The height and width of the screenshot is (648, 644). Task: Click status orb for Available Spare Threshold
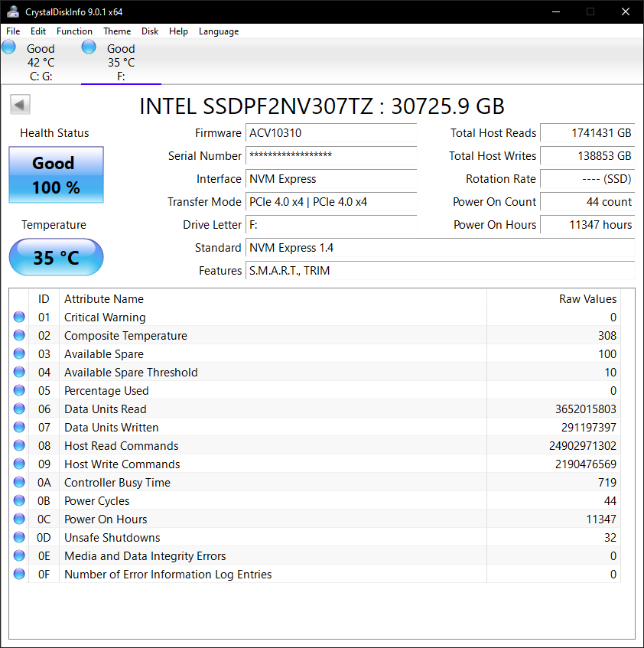click(x=19, y=372)
